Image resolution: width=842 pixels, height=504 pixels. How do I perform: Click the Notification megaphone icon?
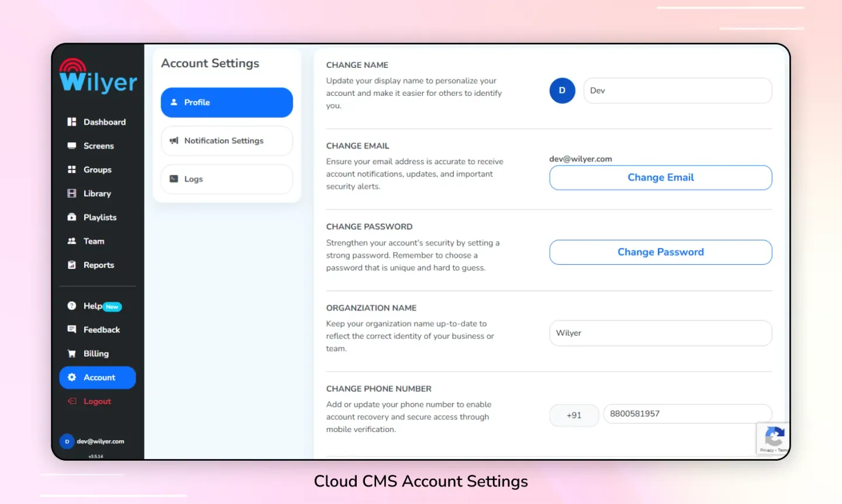(x=174, y=140)
